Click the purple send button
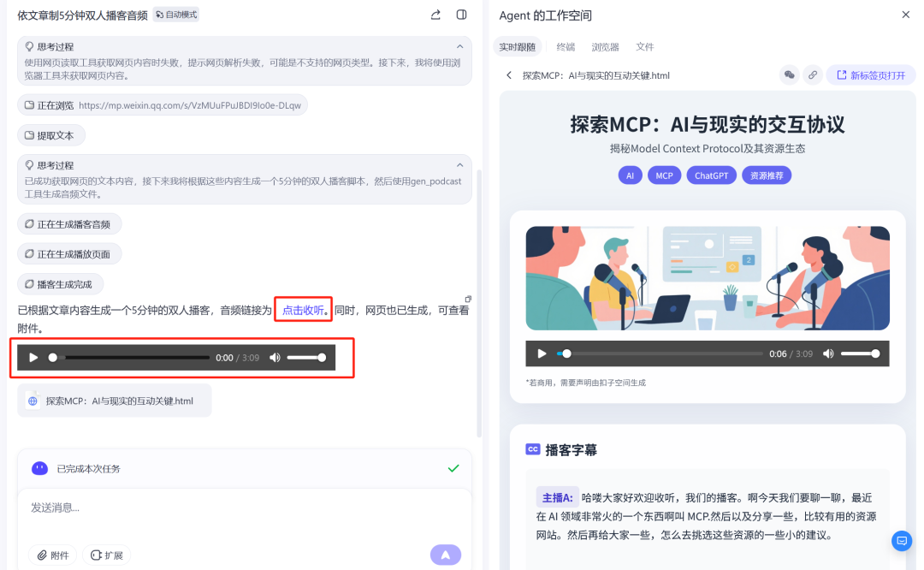Screen dimensions: 924x570 coord(446,555)
